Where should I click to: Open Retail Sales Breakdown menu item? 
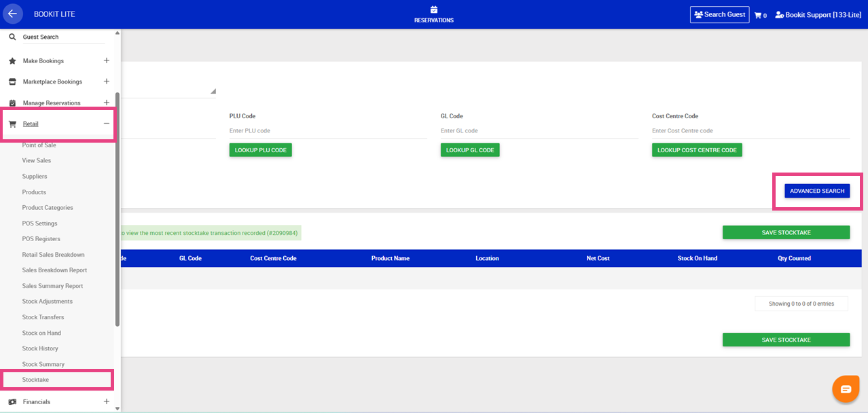click(x=54, y=255)
